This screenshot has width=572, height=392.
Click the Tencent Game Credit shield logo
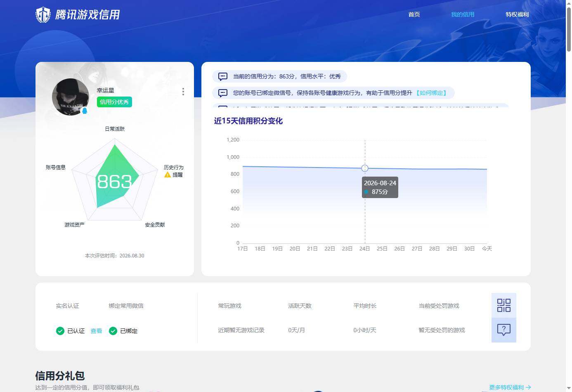(x=43, y=15)
